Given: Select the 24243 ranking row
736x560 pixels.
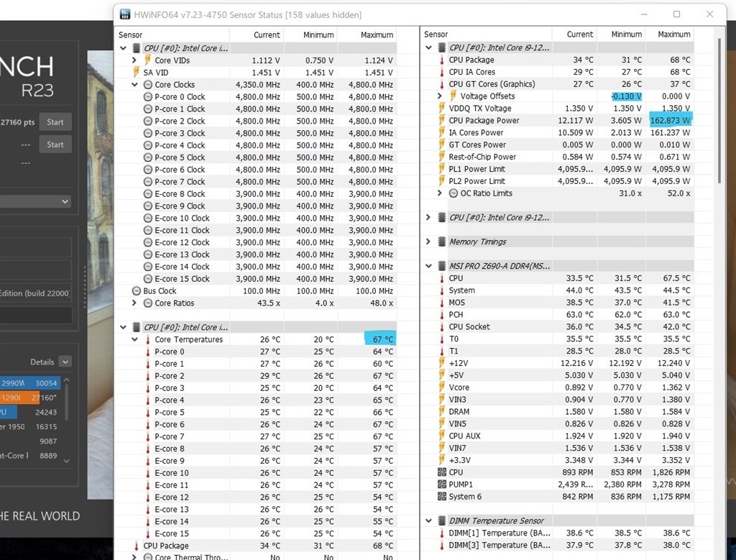Looking at the screenshot, I should point(30,412).
